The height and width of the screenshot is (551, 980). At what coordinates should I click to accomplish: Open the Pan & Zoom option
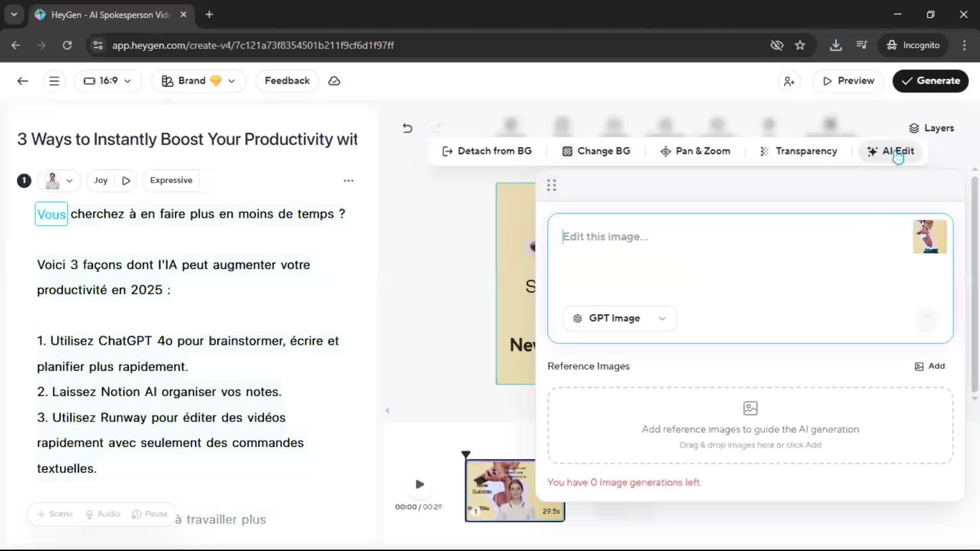[695, 151]
